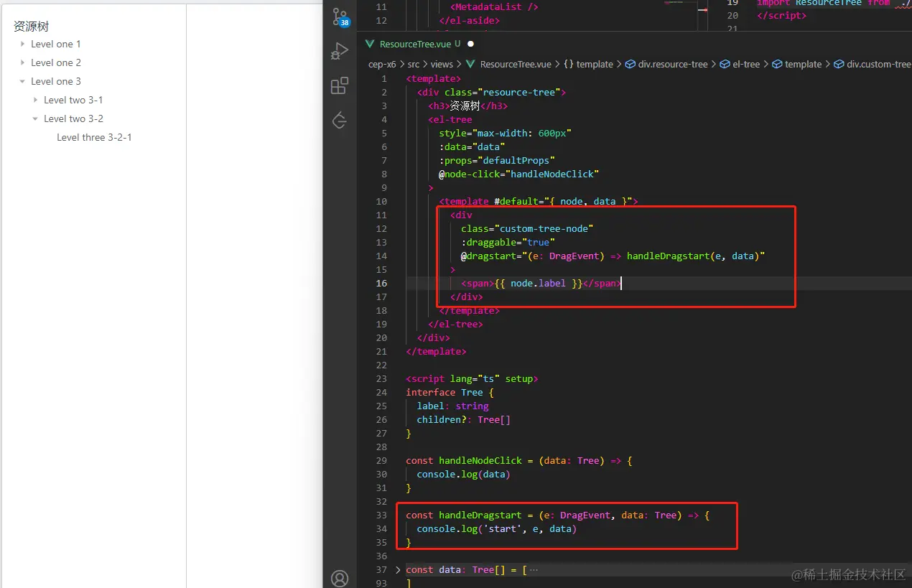The width and height of the screenshot is (912, 588).
Task: Click the 资源树 heading in the browser
Action: click(x=32, y=27)
